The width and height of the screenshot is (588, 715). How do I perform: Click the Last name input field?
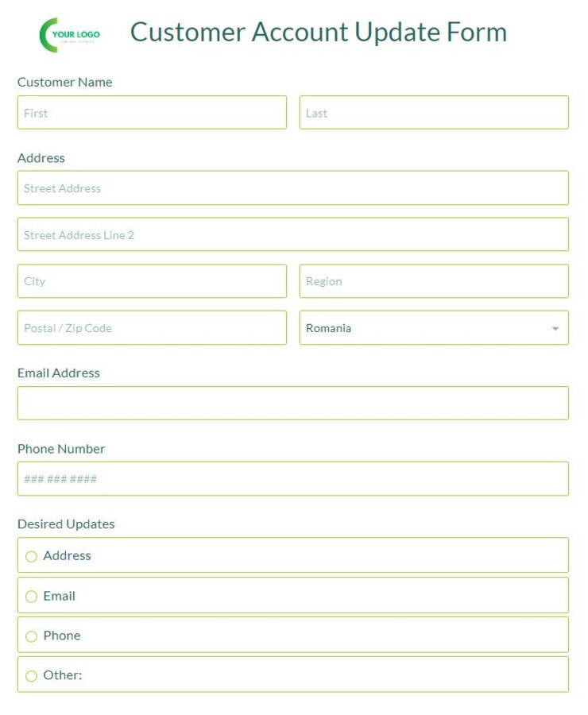(434, 112)
